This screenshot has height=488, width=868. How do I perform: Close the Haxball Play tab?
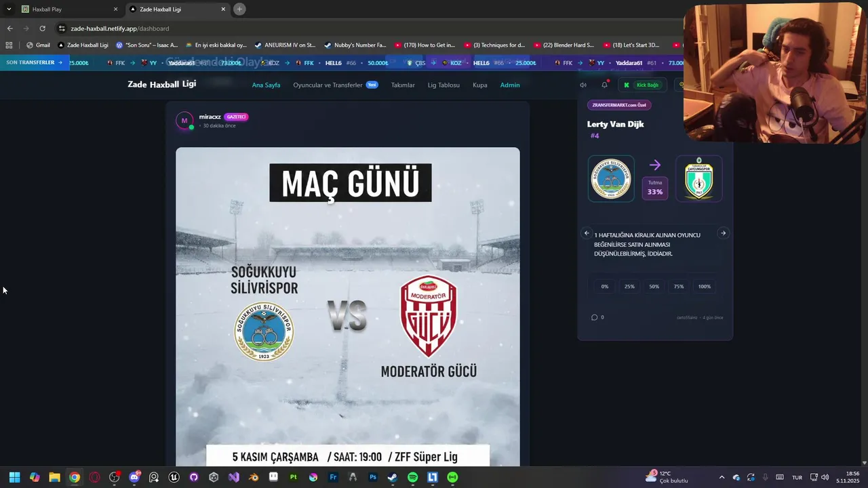click(x=115, y=9)
